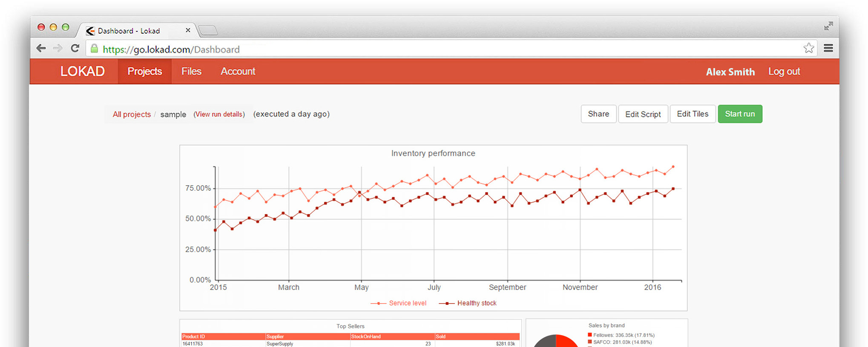Click the sample project breadcrumb
The height and width of the screenshot is (347, 868).
tap(173, 114)
